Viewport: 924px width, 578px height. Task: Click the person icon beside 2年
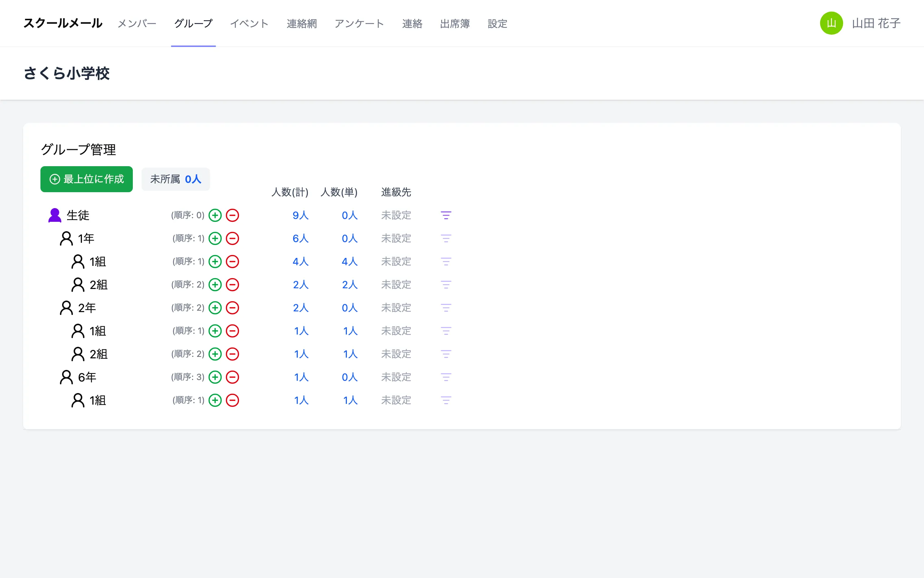66,308
